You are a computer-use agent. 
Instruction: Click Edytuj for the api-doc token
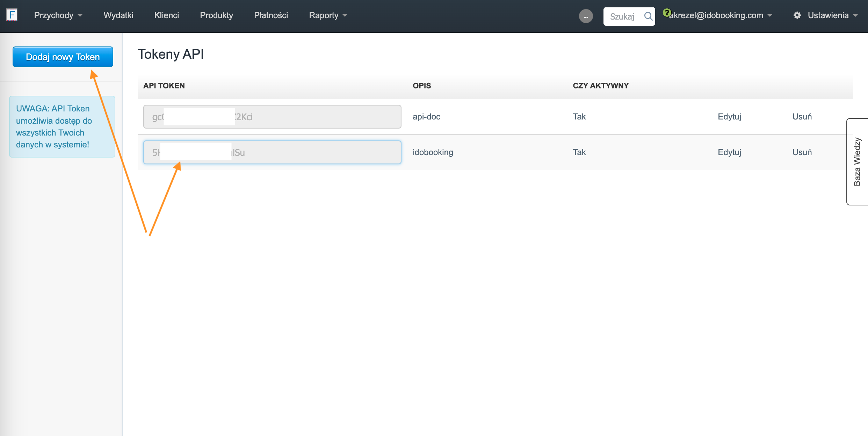pyautogui.click(x=729, y=117)
